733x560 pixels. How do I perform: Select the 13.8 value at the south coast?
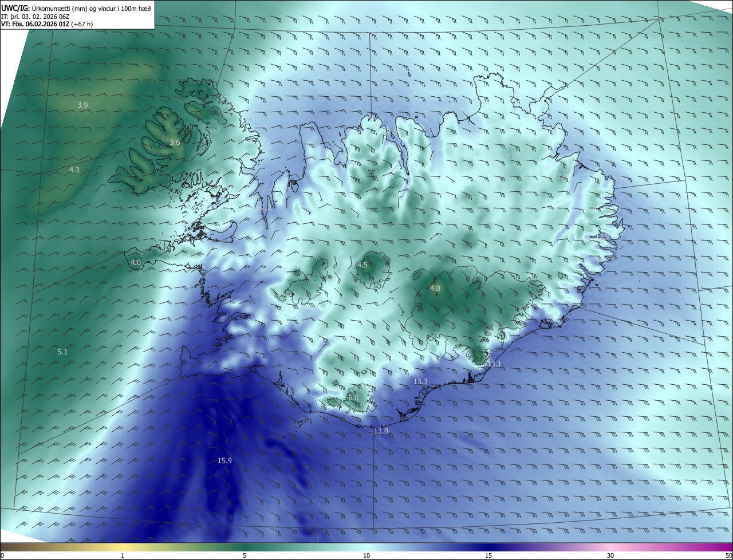point(381,431)
